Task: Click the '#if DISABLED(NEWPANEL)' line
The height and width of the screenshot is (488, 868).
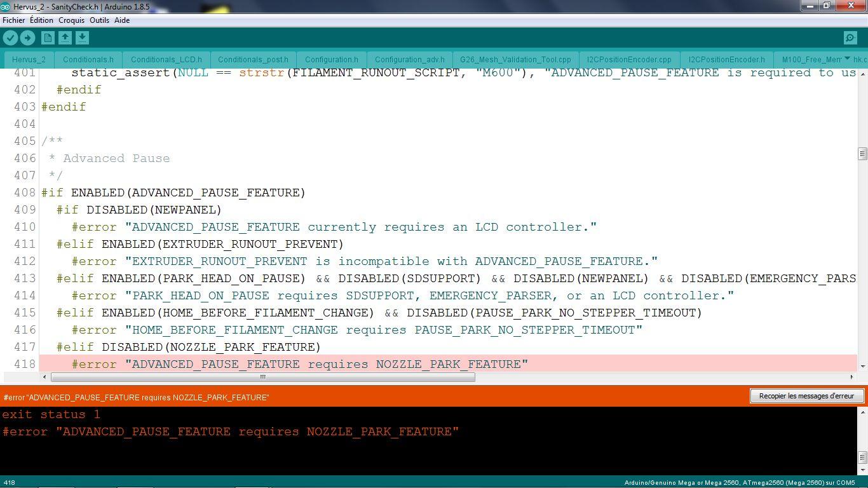Action: (139, 210)
